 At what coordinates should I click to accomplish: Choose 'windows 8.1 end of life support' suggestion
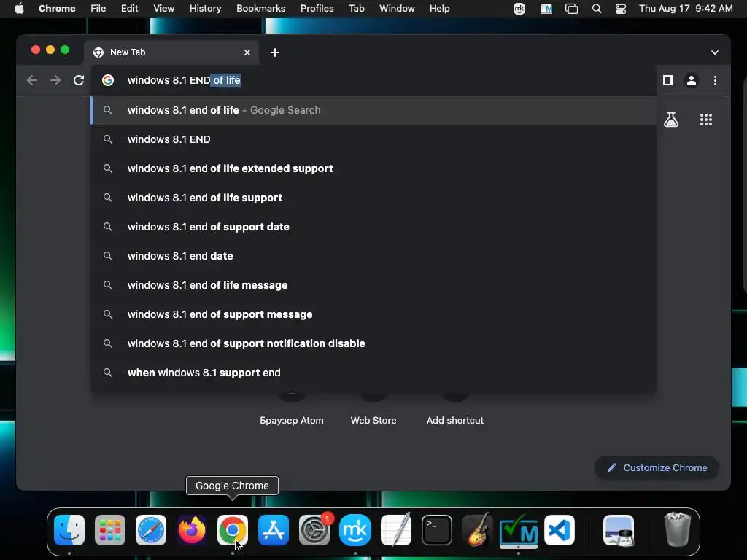[x=374, y=198]
